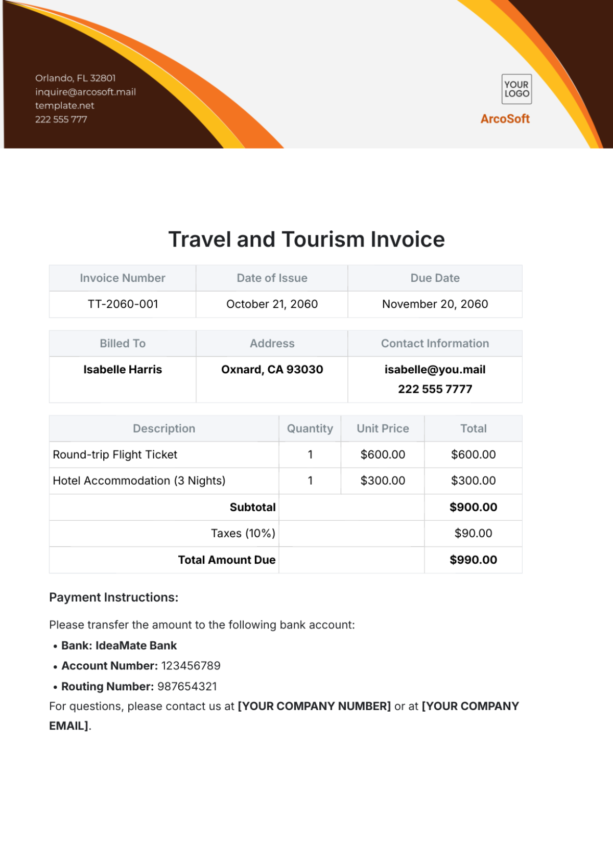The height and width of the screenshot is (868, 613).
Task: Open the inquire@arcosoft.mail email address
Action: tap(85, 92)
